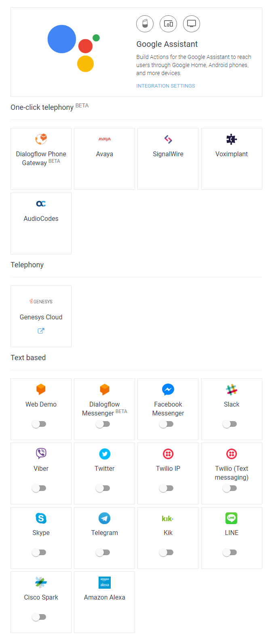
Task: Click the SignalWire logo icon
Action: [168, 139]
